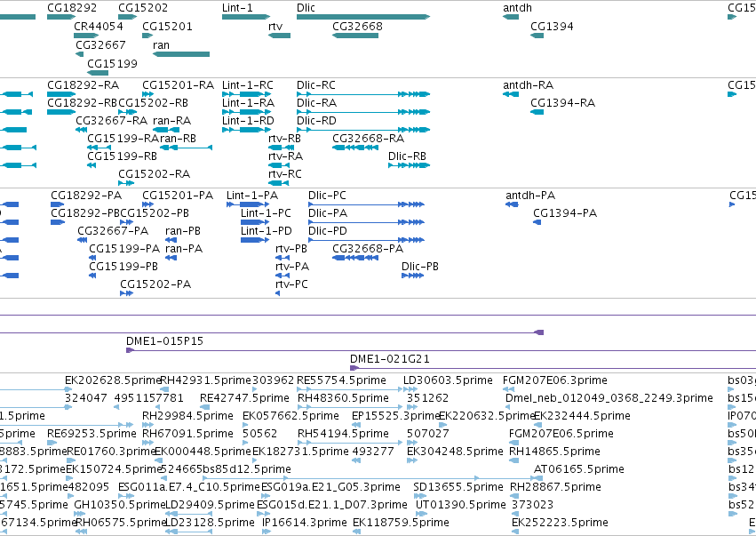
Task: Click the EK252223.5prime EST label
Action: click(x=561, y=523)
